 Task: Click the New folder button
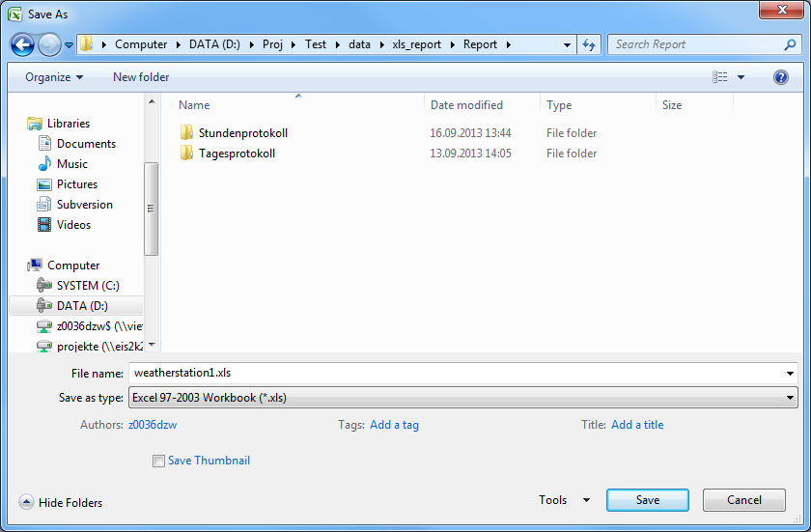tap(141, 77)
